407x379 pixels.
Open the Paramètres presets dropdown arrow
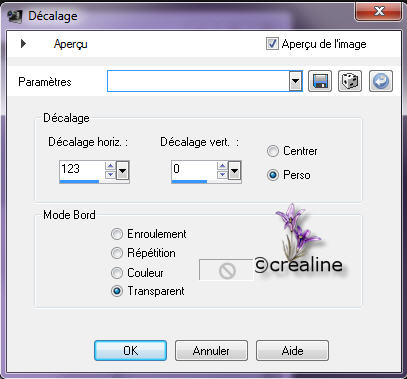click(295, 81)
